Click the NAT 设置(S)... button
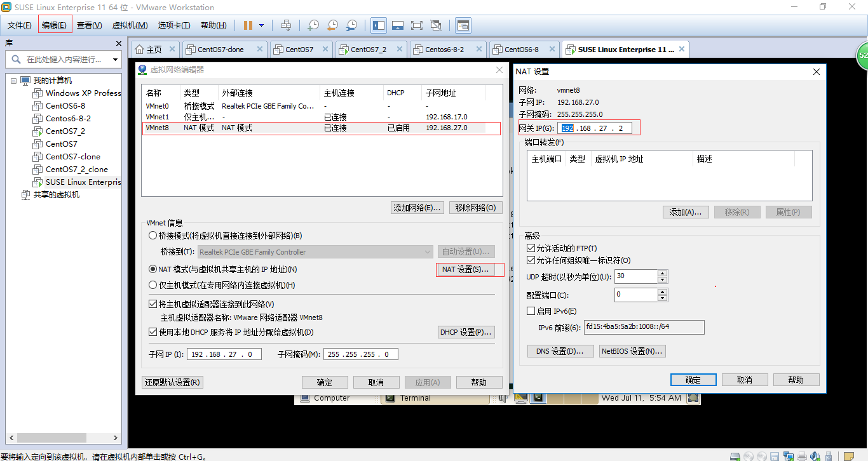 [x=465, y=269]
